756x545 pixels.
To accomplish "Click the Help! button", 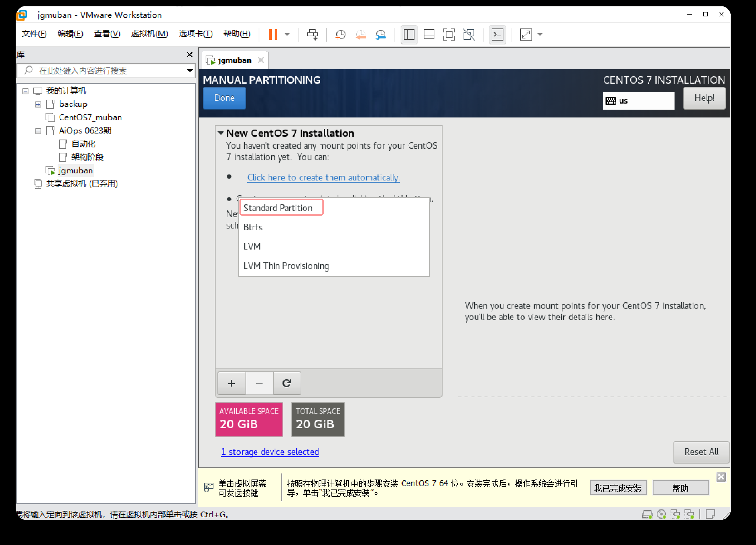I will [x=704, y=98].
